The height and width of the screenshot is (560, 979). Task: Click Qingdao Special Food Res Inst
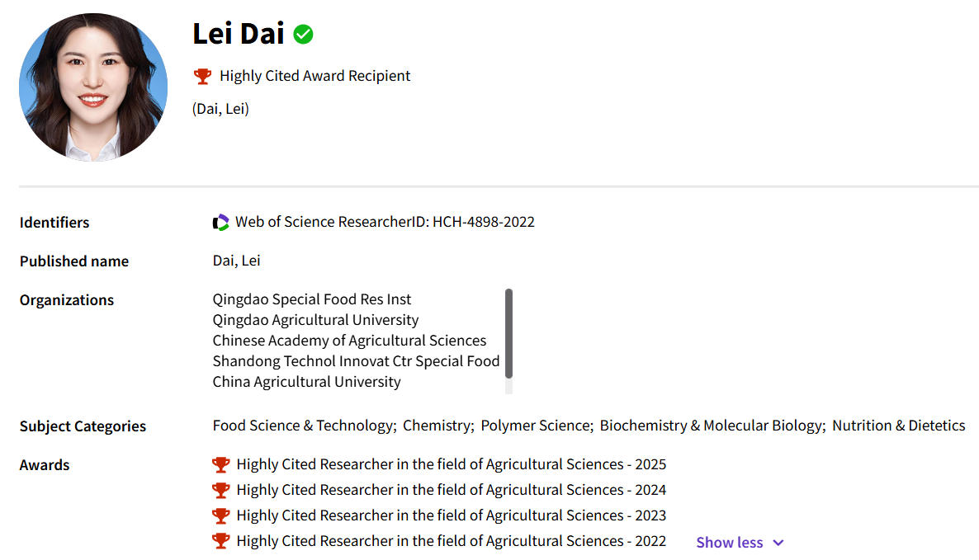[311, 299]
